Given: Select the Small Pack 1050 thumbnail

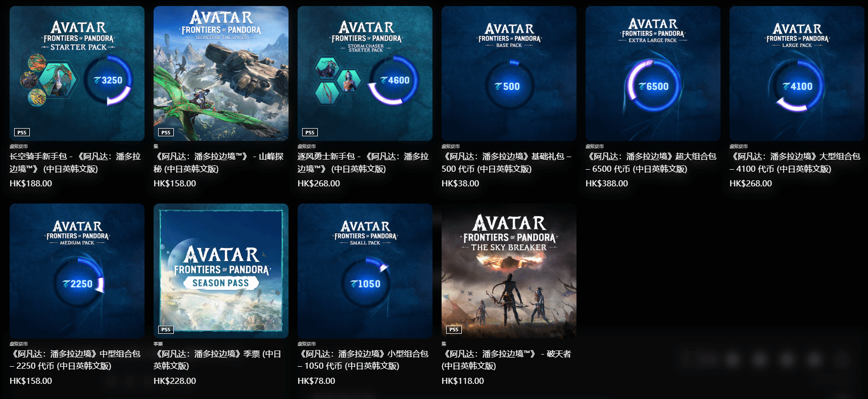Looking at the screenshot, I should point(365,271).
